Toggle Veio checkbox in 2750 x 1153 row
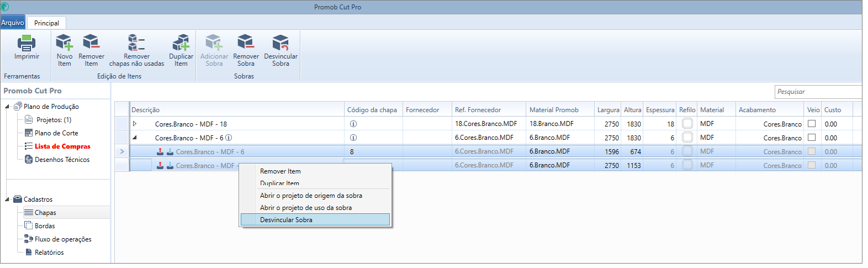Screen dimensions: 868x268 coord(812,165)
